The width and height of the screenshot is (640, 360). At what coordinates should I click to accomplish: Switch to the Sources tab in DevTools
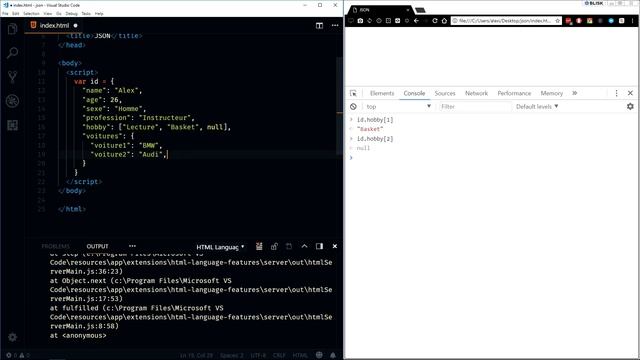[x=445, y=93]
